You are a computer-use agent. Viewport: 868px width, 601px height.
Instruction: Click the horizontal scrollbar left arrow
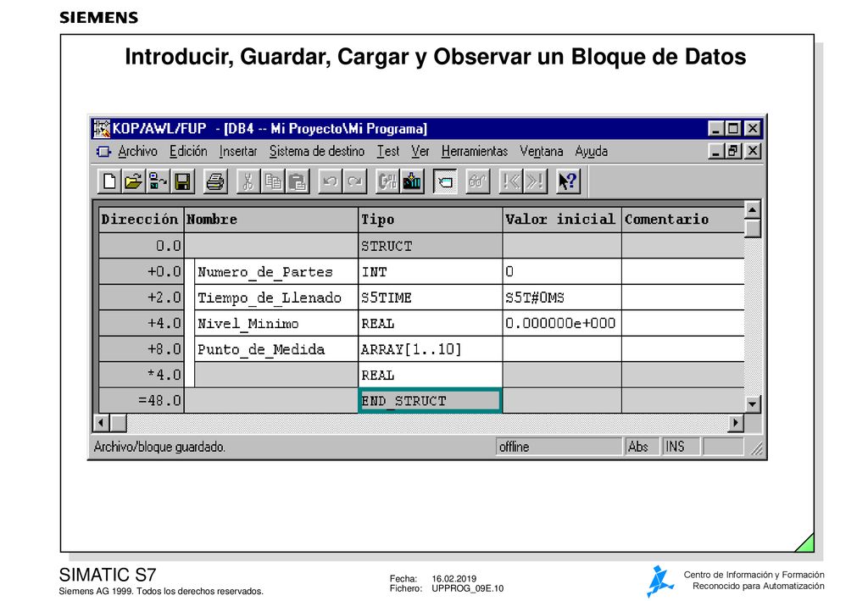click(x=101, y=423)
